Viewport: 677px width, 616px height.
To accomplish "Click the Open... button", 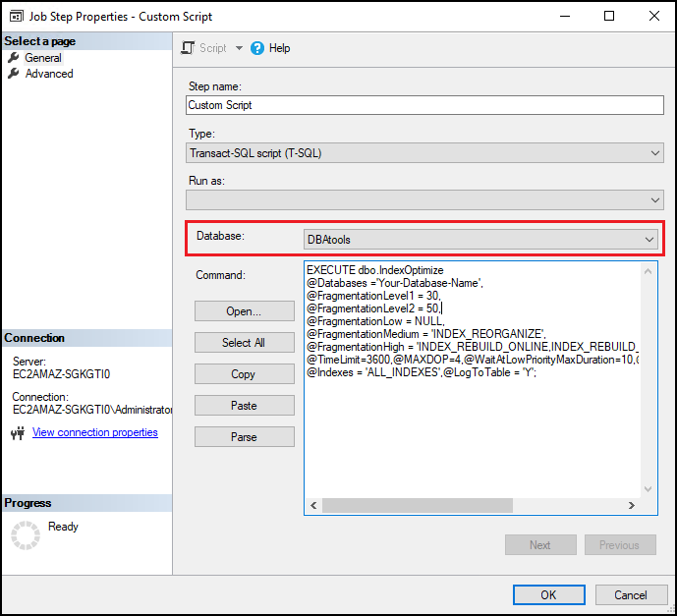I will point(244,311).
